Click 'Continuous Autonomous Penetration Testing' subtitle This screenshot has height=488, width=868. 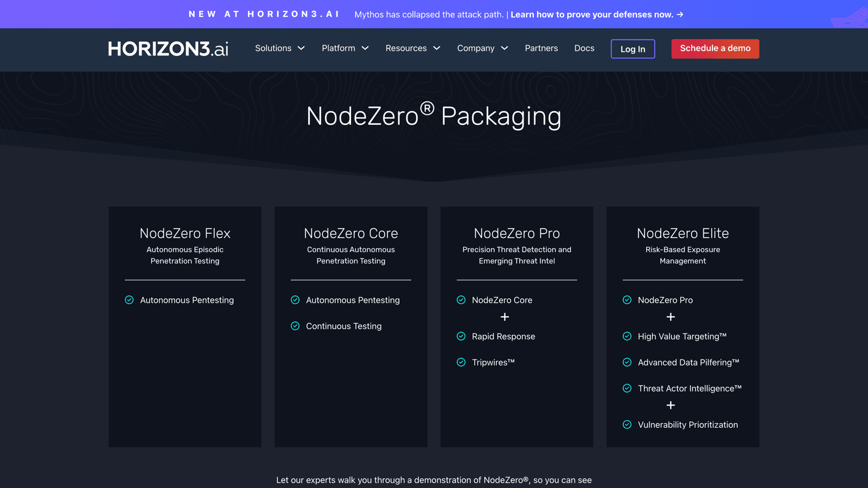tap(351, 255)
